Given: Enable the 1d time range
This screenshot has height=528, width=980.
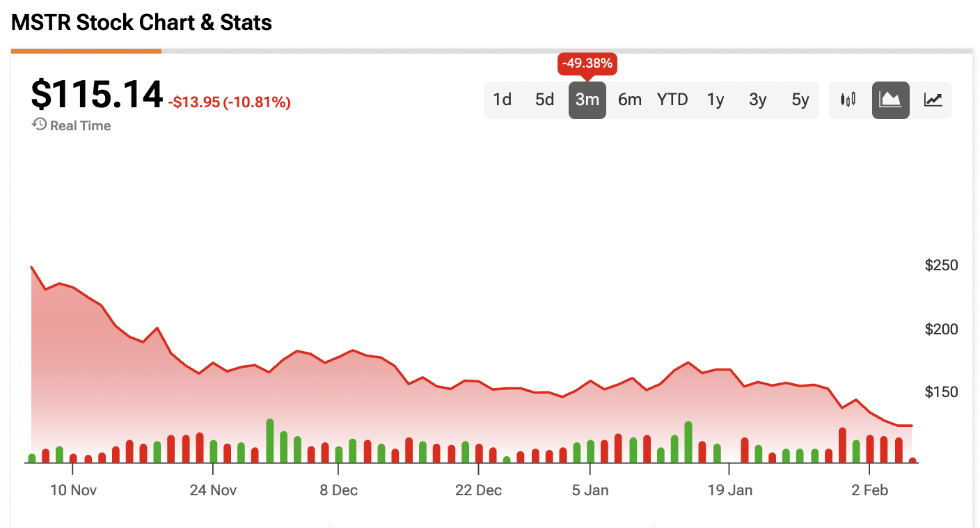Looking at the screenshot, I should pos(503,100).
